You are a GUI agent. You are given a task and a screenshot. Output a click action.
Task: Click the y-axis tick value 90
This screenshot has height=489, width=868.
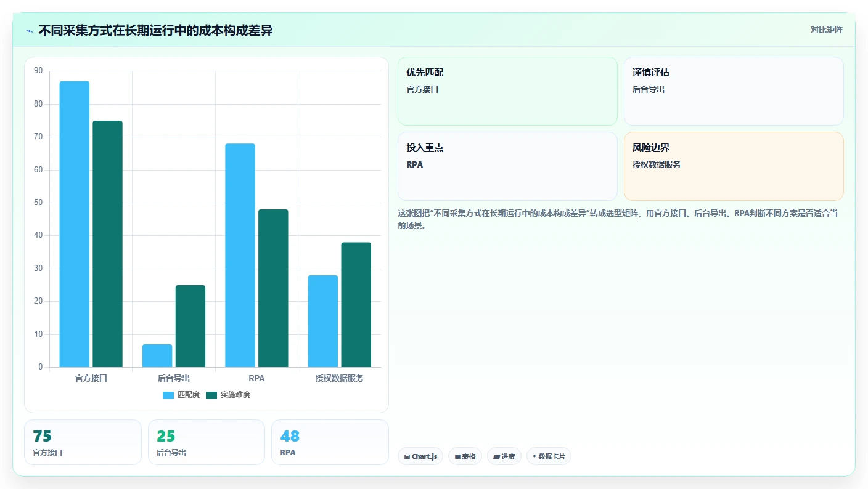tap(38, 71)
